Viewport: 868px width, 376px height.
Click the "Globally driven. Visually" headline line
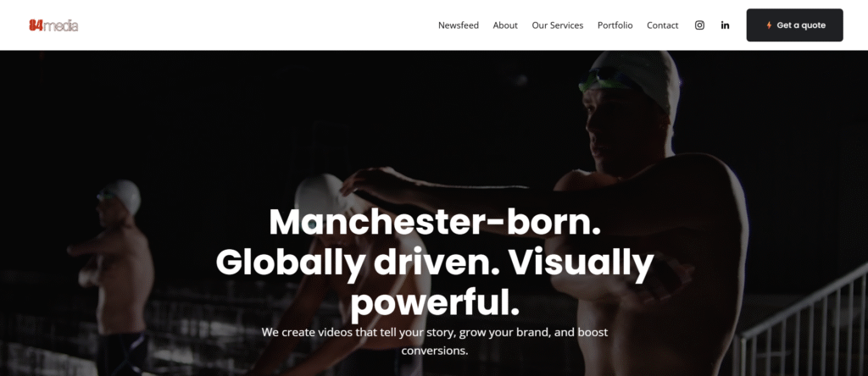tap(435, 263)
